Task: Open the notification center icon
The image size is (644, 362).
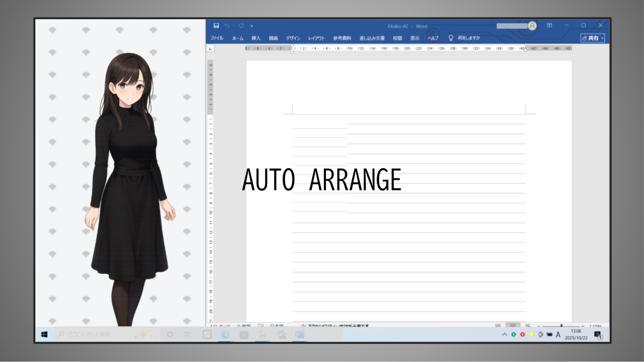Action: [x=598, y=335]
